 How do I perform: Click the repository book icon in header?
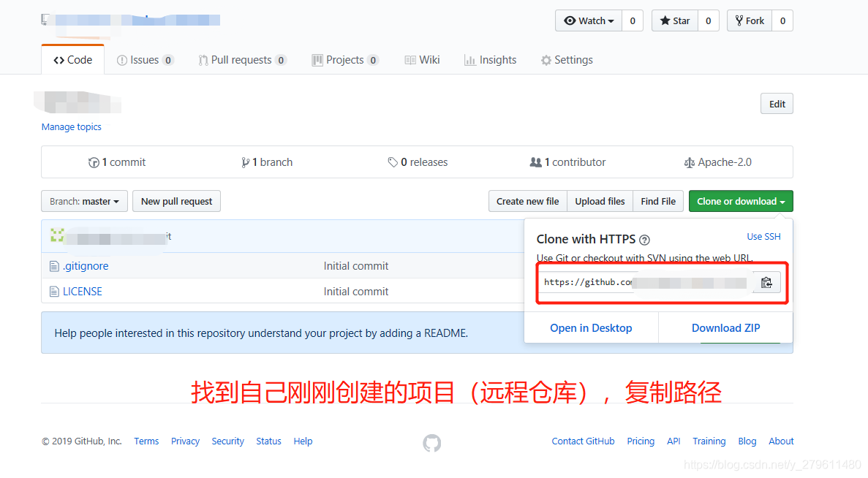45,20
